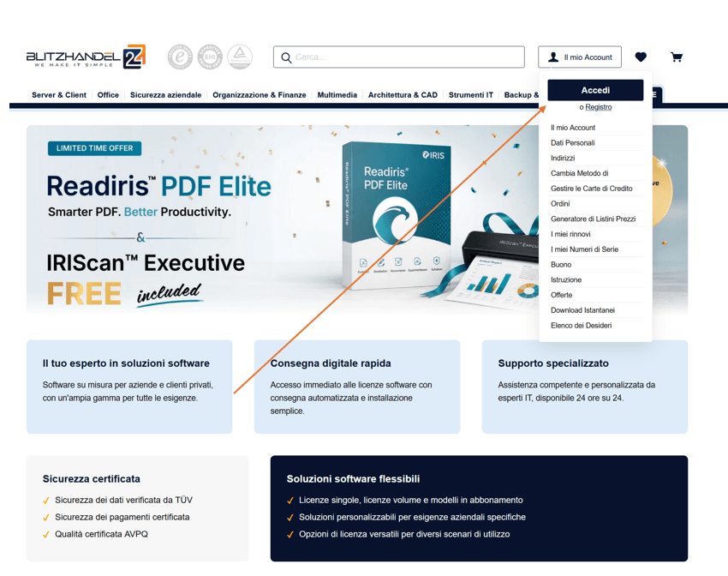Screen dimensions: 728x576
Task: Open Elenco dei Desideri entry
Action: [582, 326]
